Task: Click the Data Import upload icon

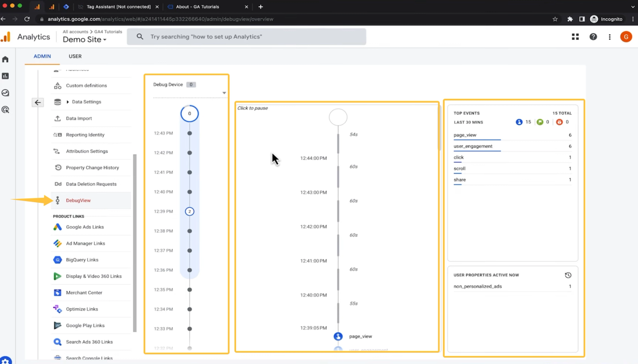Action: [x=57, y=118]
